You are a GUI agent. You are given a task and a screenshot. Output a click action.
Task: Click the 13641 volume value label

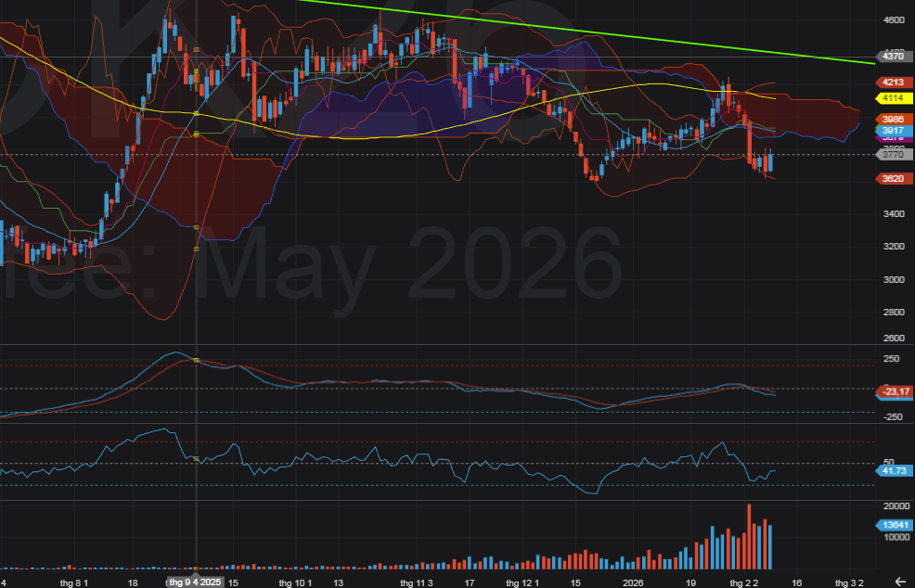point(893,525)
